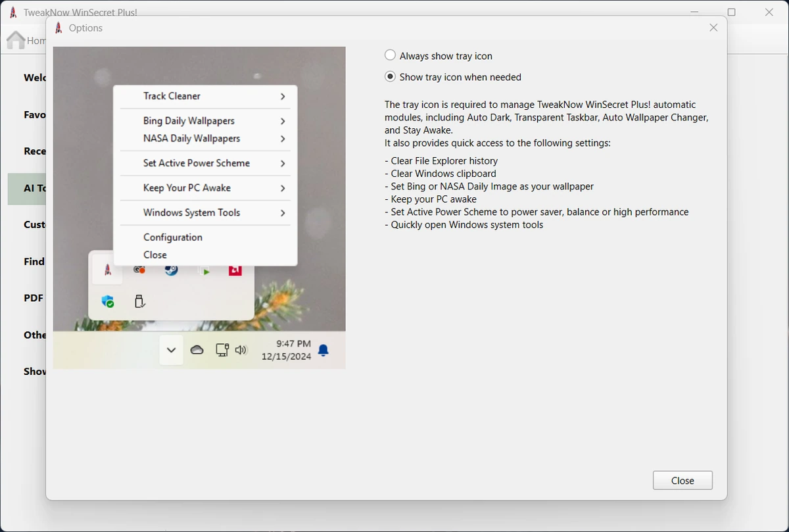The height and width of the screenshot is (532, 789).
Task: Expand Set Active Power Scheme submenu arrow
Action: (283, 163)
